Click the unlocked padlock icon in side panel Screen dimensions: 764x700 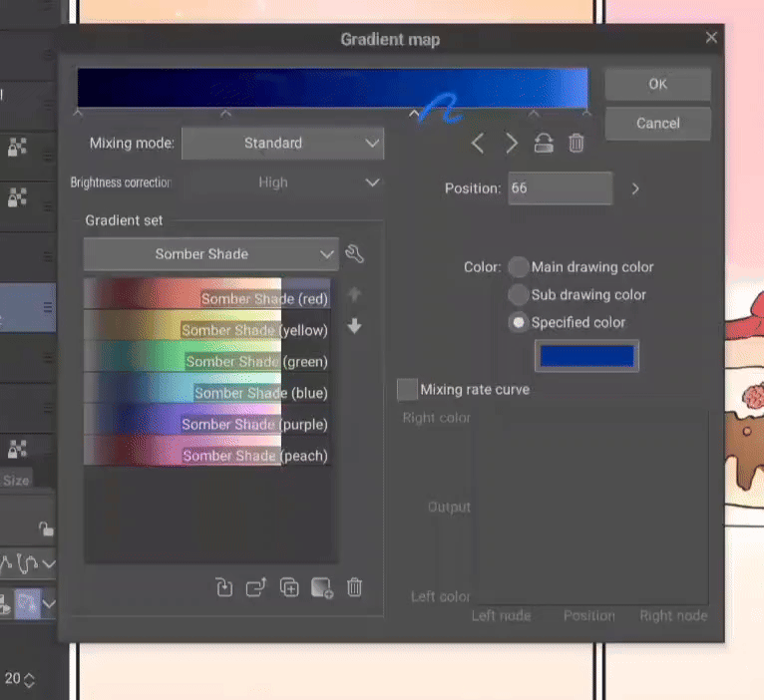[x=46, y=528]
